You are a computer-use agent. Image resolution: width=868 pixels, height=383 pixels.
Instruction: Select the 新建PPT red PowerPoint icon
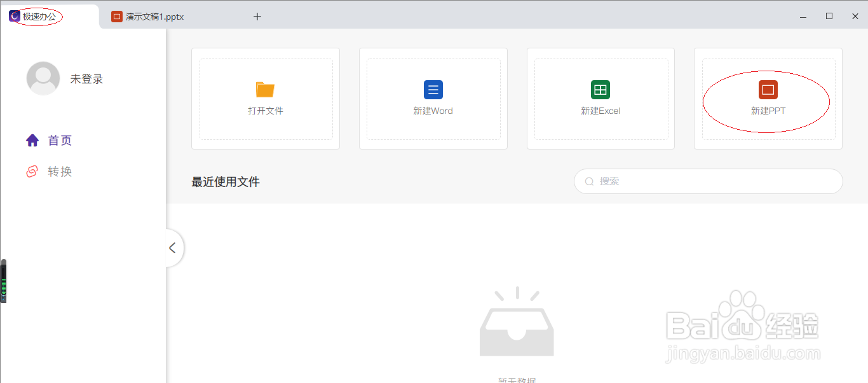(x=768, y=90)
